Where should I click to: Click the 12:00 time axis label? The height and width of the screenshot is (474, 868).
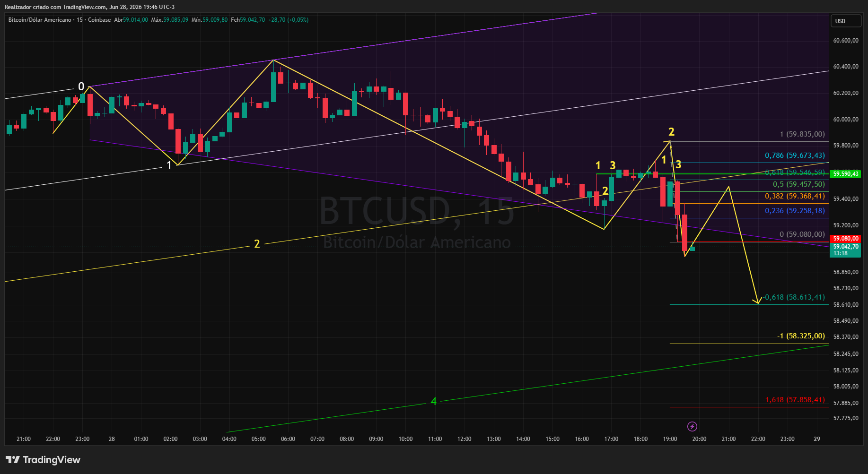coord(465,439)
